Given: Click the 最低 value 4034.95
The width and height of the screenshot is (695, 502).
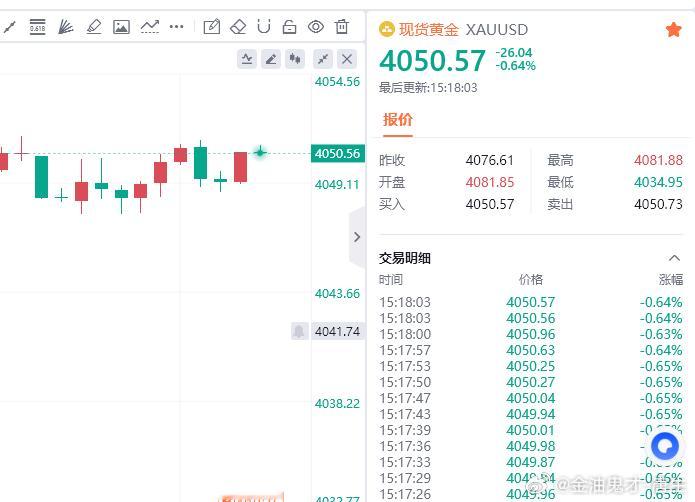Looking at the screenshot, I should click(658, 182).
